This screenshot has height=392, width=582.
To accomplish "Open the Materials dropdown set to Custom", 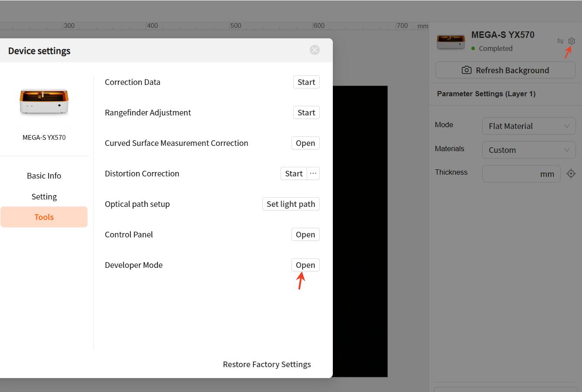I will [x=529, y=150].
